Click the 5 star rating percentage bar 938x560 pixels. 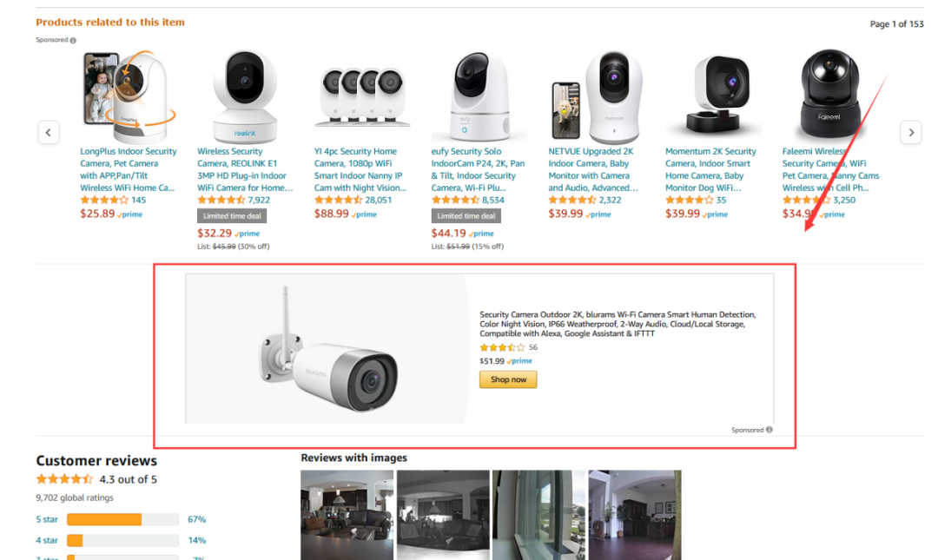click(122, 519)
